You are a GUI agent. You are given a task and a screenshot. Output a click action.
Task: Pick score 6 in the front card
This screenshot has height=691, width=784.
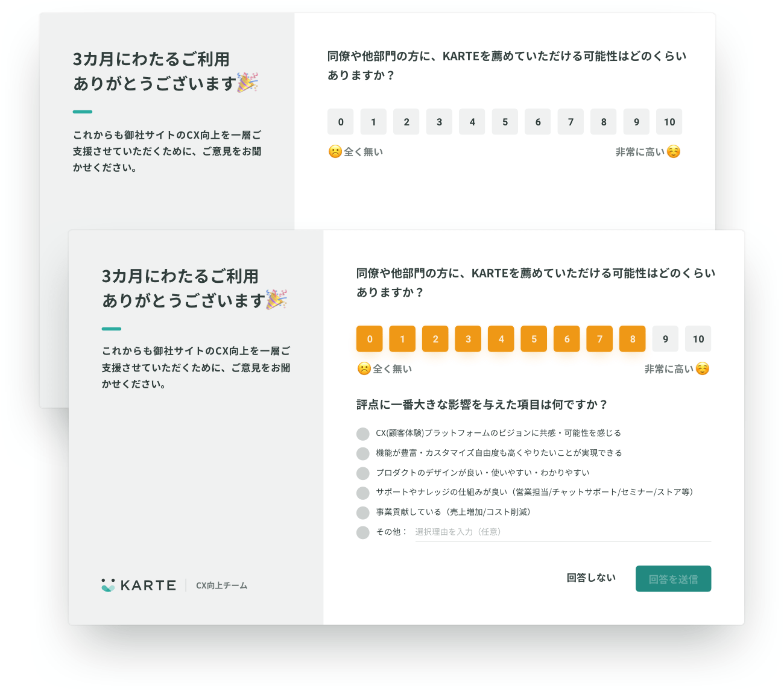click(x=567, y=339)
